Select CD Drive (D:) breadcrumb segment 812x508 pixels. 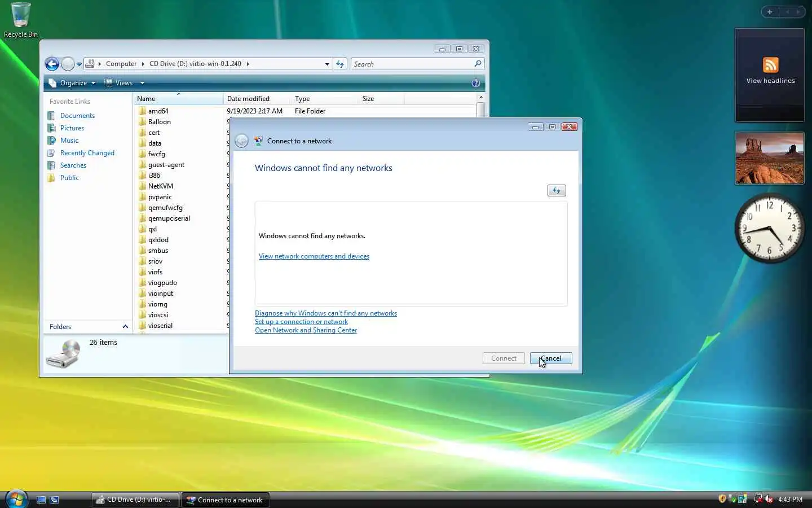(x=195, y=64)
